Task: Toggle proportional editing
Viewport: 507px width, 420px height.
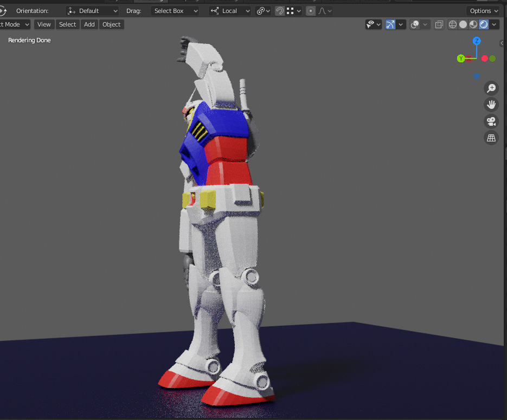Action: point(310,11)
